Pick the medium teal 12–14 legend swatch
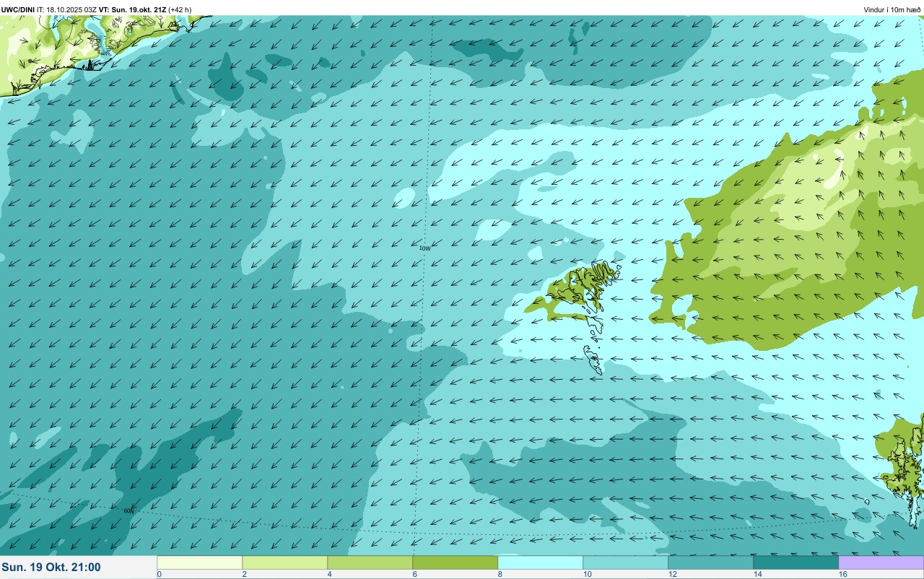This screenshot has width=924, height=579. (710, 562)
